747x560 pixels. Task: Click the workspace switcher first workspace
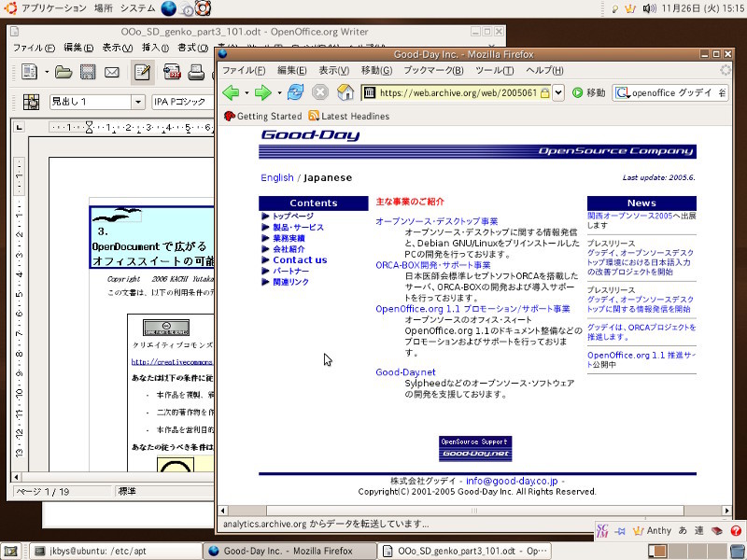657,551
